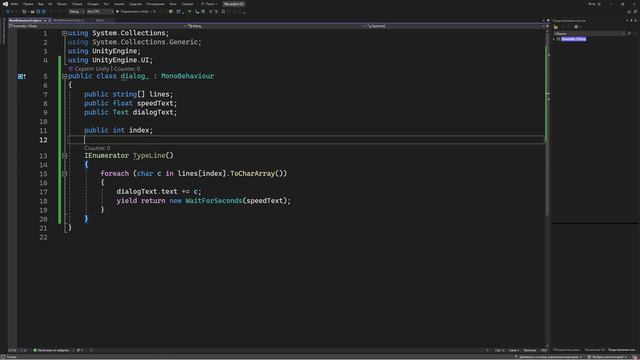Switch to the rightmost bottom panel tab

click(621, 350)
